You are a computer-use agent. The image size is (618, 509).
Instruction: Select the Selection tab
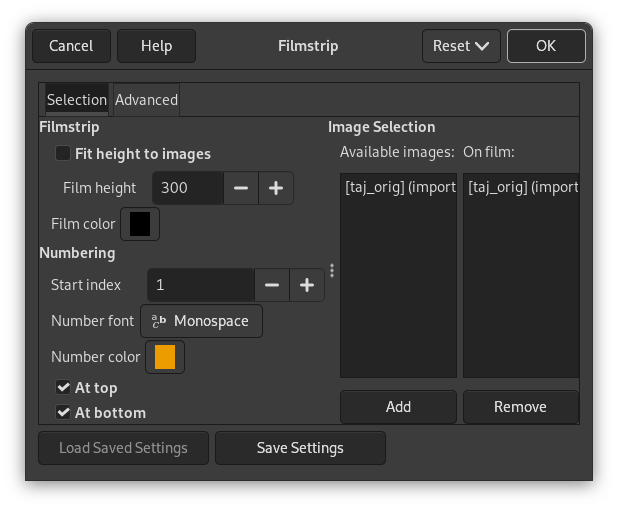77,100
